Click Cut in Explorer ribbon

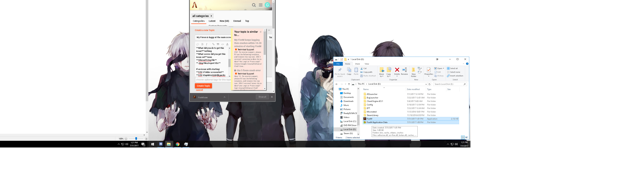[x=363, y=68]
